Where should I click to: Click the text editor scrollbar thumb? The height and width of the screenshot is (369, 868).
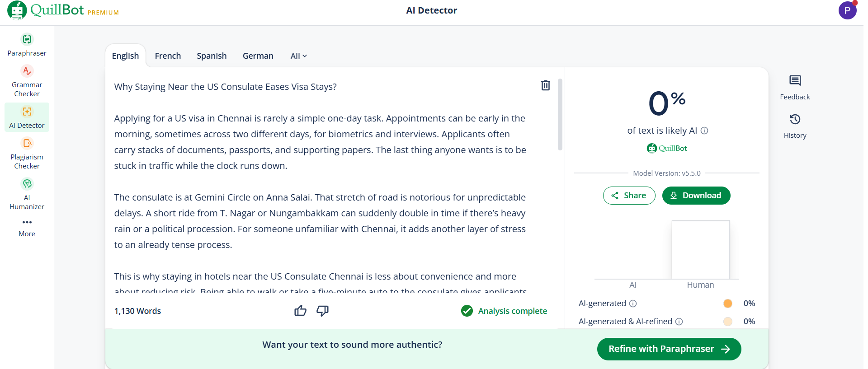pos(560,114)
